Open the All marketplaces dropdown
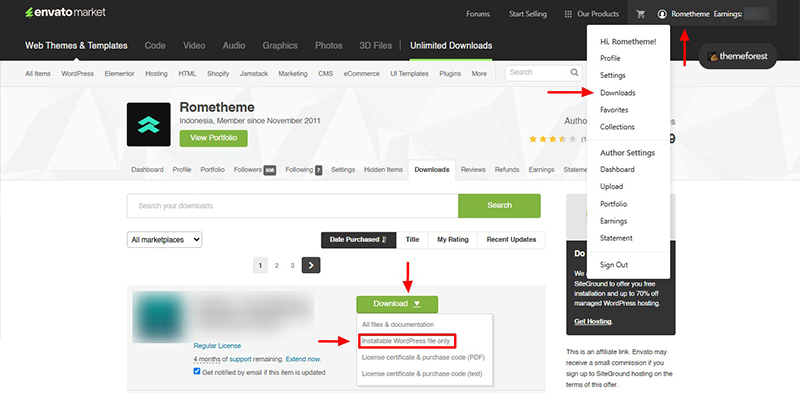This screenshot has width=800, height=393. 164,239
